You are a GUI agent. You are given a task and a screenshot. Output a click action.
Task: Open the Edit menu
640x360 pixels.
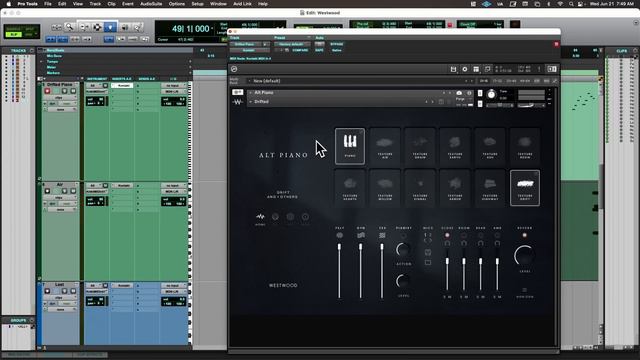pos(62,4)
